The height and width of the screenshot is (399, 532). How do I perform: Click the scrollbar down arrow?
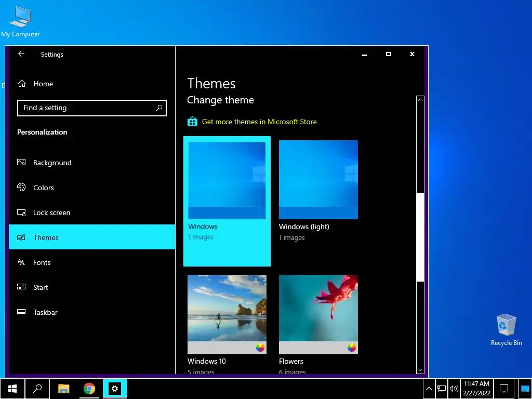(x=420, y=370)
